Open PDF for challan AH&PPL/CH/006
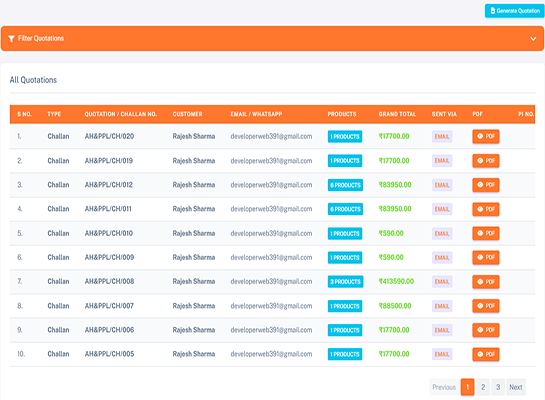Viewport: 545px width, 400px height. pyautogui.click(x=486, y=330)
